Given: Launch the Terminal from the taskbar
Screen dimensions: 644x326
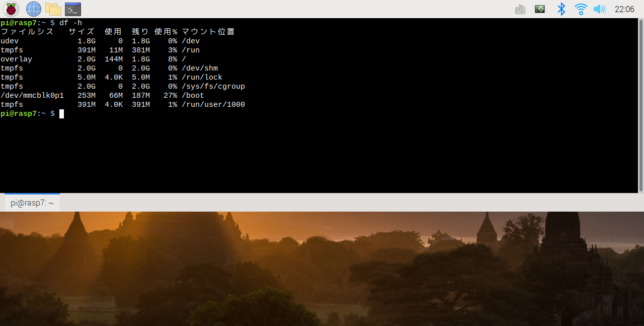Looking at the screenshot, I should [x=73, y=9].
